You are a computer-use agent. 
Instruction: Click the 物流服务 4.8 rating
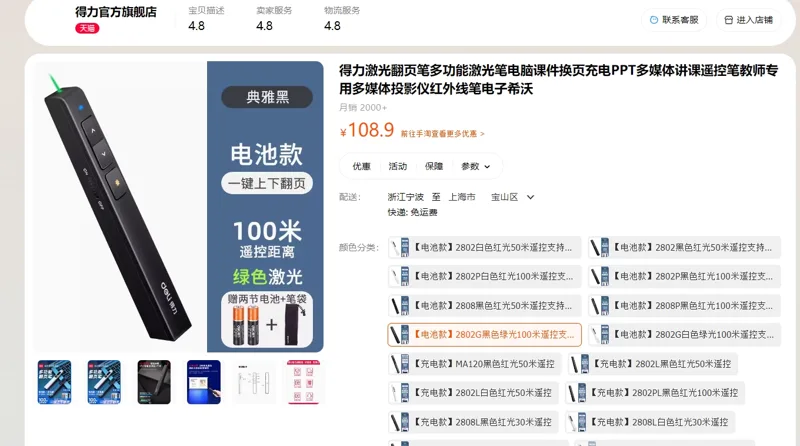(342, 19)
